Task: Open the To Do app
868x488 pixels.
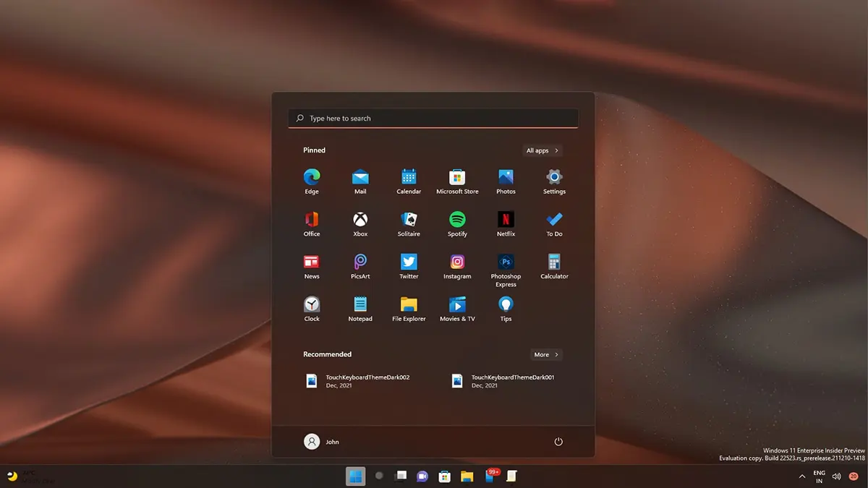Action: tap(554, 223)
